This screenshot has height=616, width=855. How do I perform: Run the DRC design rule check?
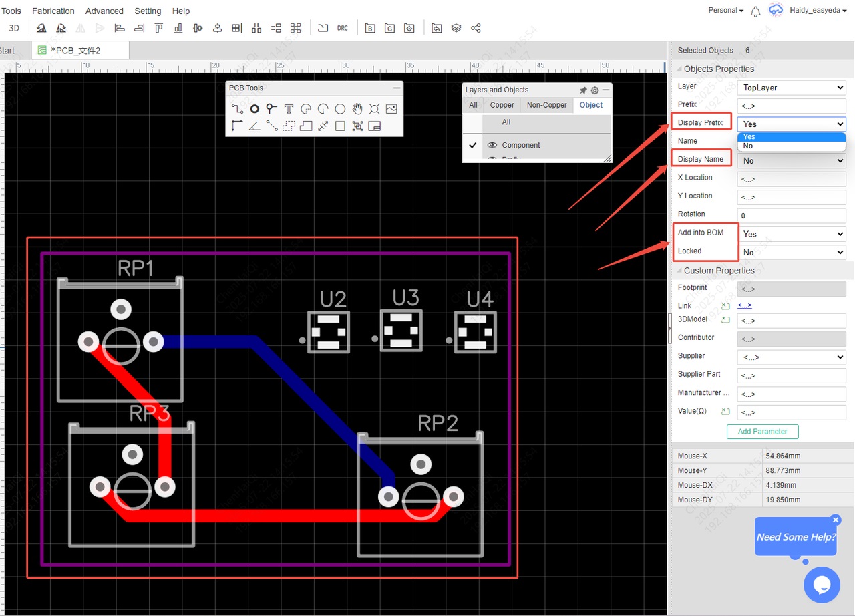point(343,27)
